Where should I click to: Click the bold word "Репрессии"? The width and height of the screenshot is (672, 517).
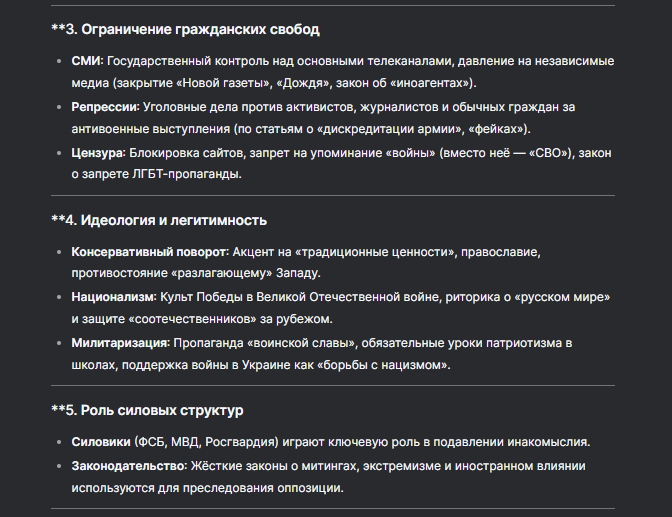105,107
